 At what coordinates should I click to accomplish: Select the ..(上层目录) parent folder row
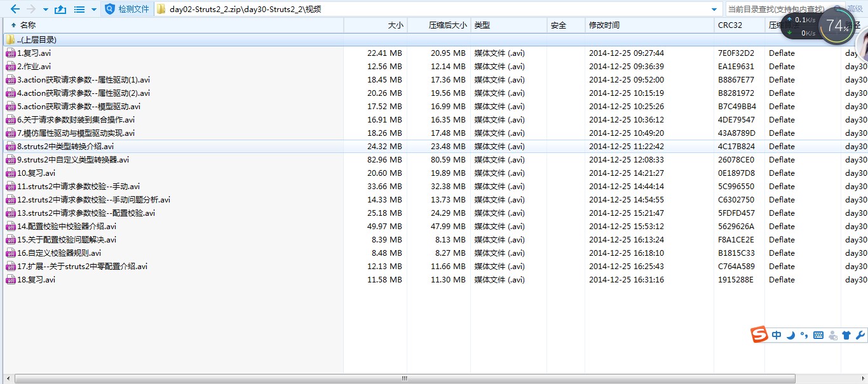434,39
